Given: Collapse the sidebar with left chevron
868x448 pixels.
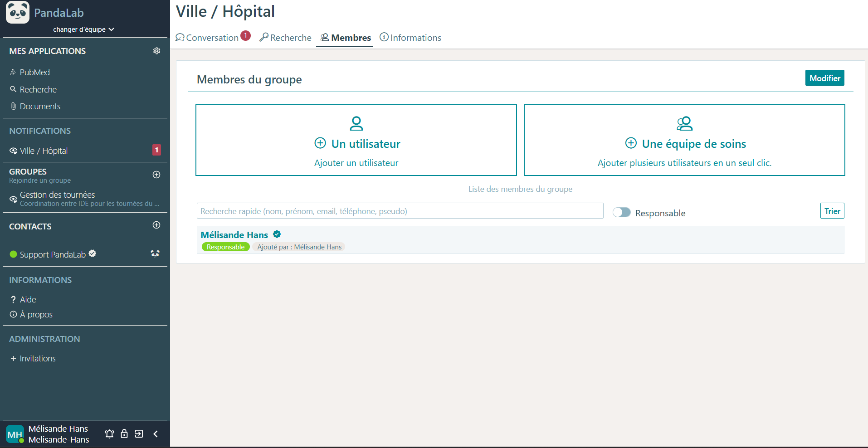Looking at the screenshot, I should pyautogui.click(x=156, y=434).
